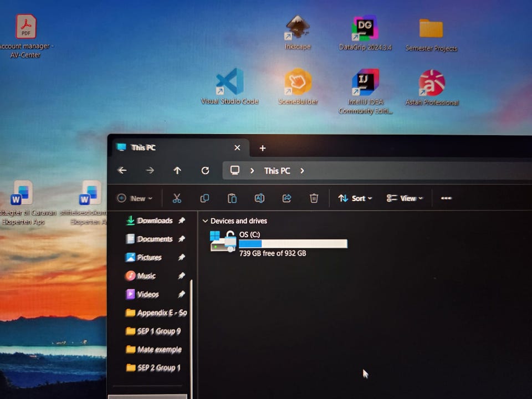
Task: Click the monitor icon in the address bar
Action: pyautogui.click(x=235, y=170)
